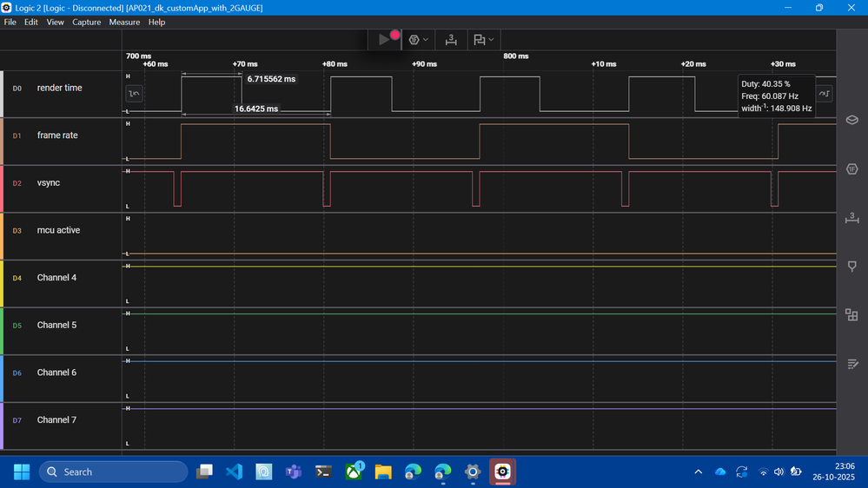Image resolution: width=868 pixels, height=488 pixels.
Task: Open the Measurements sidebar panel
Action: [x=852, y=217]
